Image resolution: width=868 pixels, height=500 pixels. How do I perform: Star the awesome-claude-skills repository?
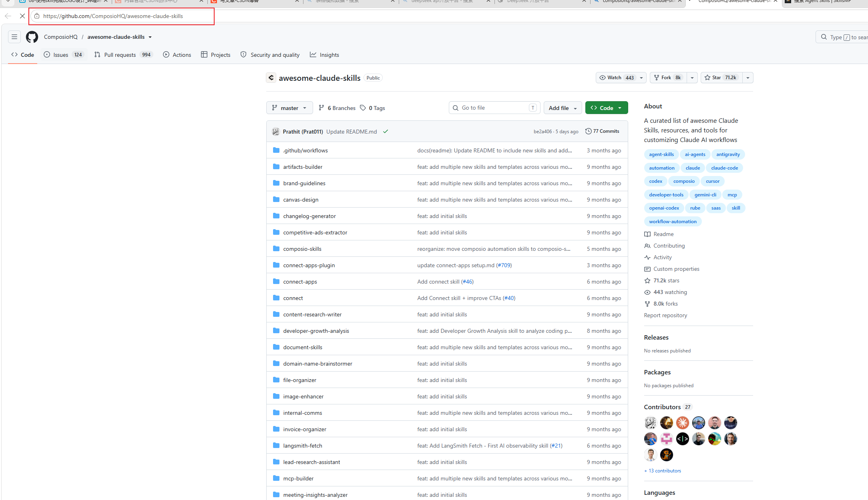pyautogui.click(x=721, y=78)
